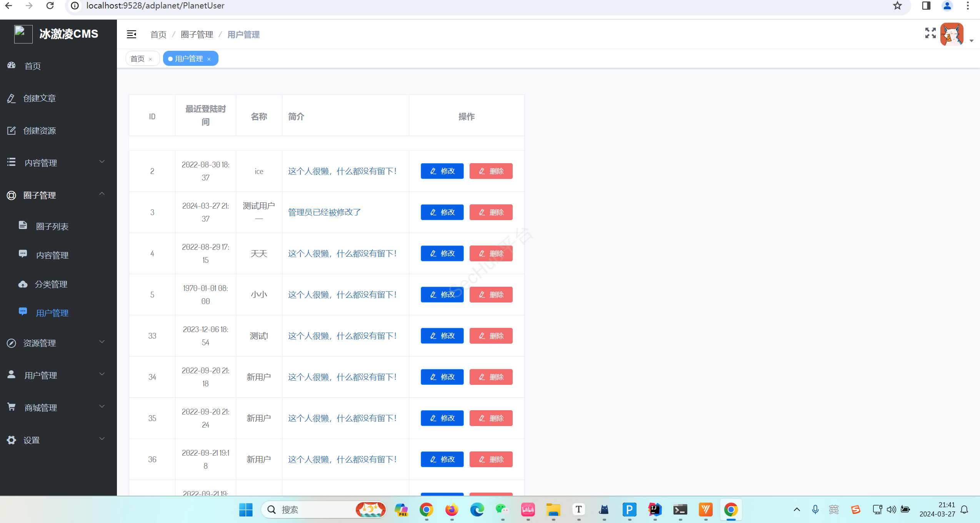Open the user avatar menu
Image resolution: width=980 pixels, height=523 pixels.
pyautogui.click(x=952, y=34)
